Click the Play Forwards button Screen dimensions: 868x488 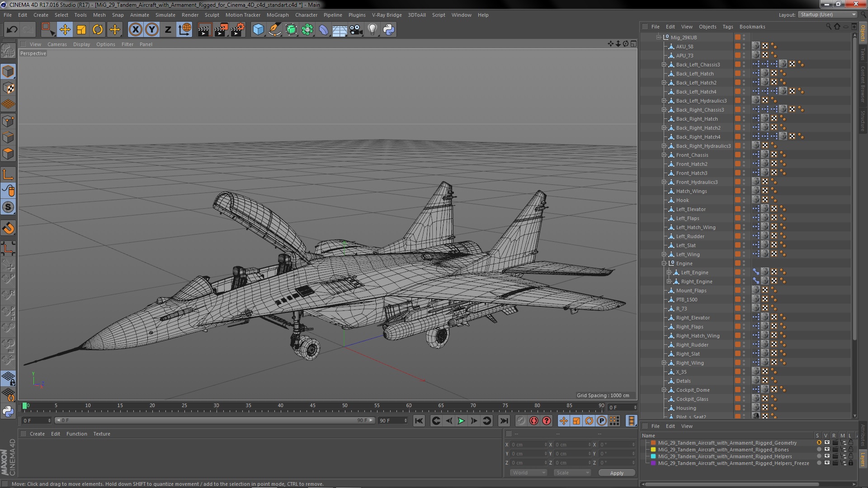coord(461,421)
